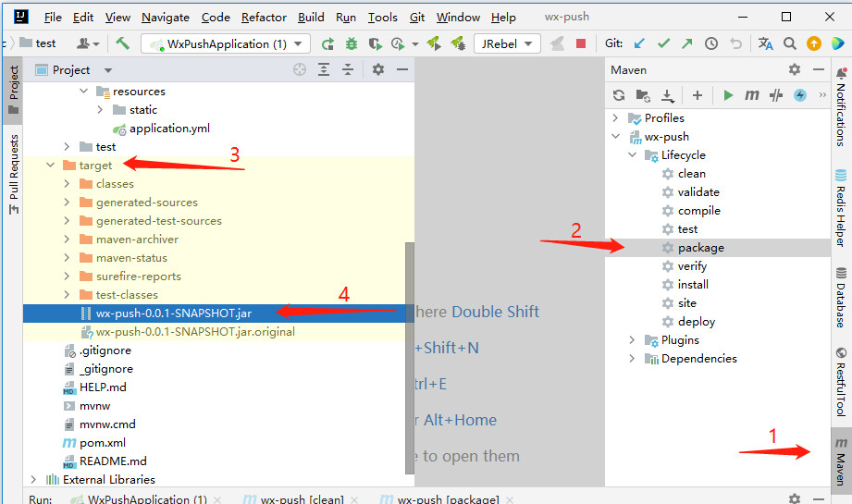Click Collapse All icon in Project panel
The height and width of the screenshot is (504, 852).
[348, 69]
